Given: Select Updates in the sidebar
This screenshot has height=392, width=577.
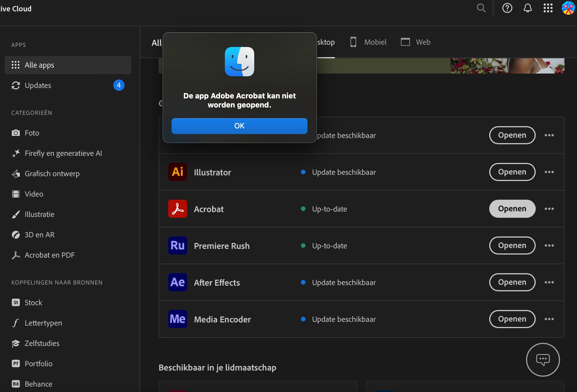Looking at the screenshot, I should [x=38, y=85].
